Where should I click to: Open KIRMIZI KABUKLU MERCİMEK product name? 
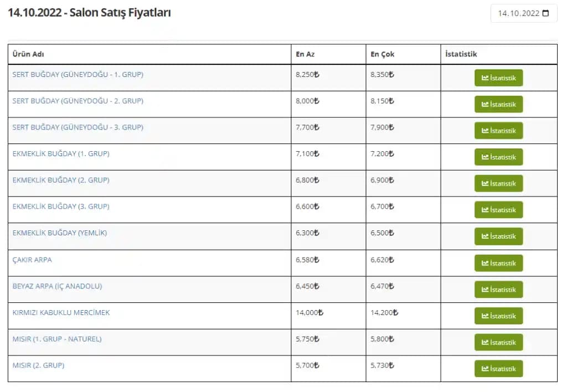pyautogui.click(x=61, y=313)
